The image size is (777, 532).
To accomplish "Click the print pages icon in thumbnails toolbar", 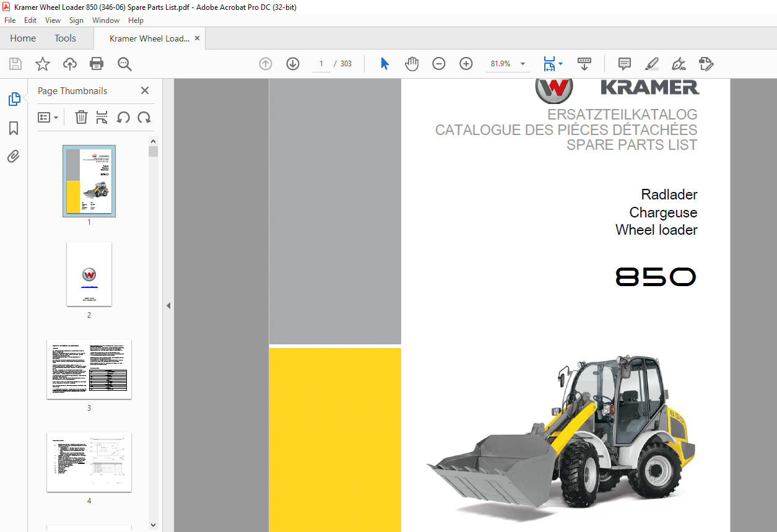I will [102, 117].
